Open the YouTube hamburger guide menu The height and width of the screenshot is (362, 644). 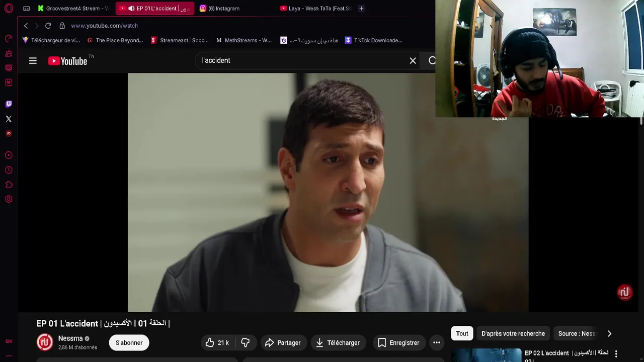pyautogui.click(x=33, y=61)
